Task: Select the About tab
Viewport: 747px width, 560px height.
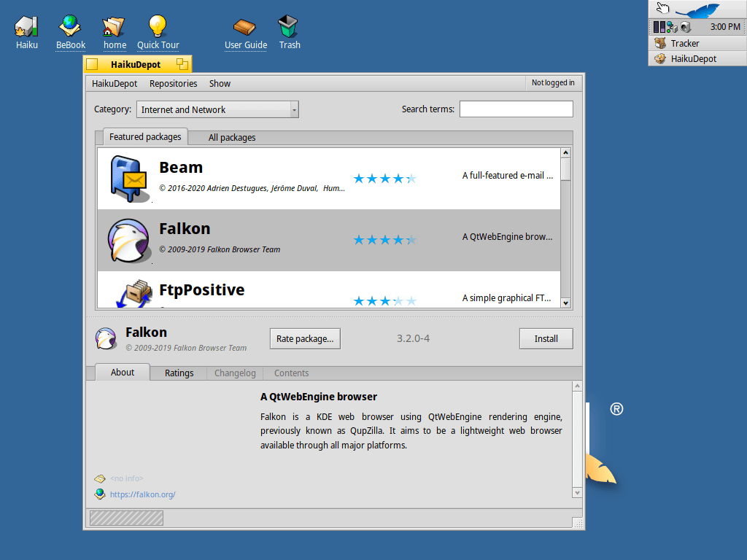Action: pos(123,373)
